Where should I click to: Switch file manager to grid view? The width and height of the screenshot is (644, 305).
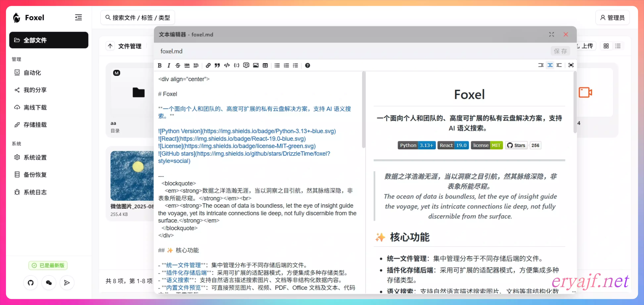606,46
